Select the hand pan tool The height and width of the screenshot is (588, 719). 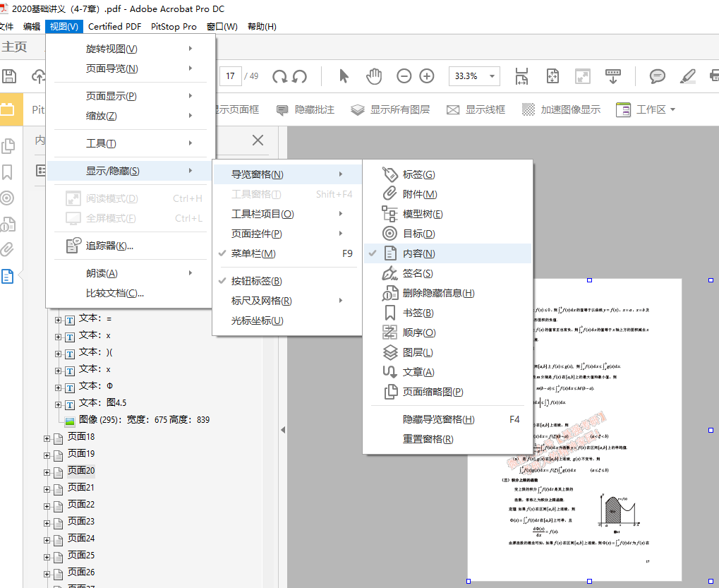tap(374, 76)
